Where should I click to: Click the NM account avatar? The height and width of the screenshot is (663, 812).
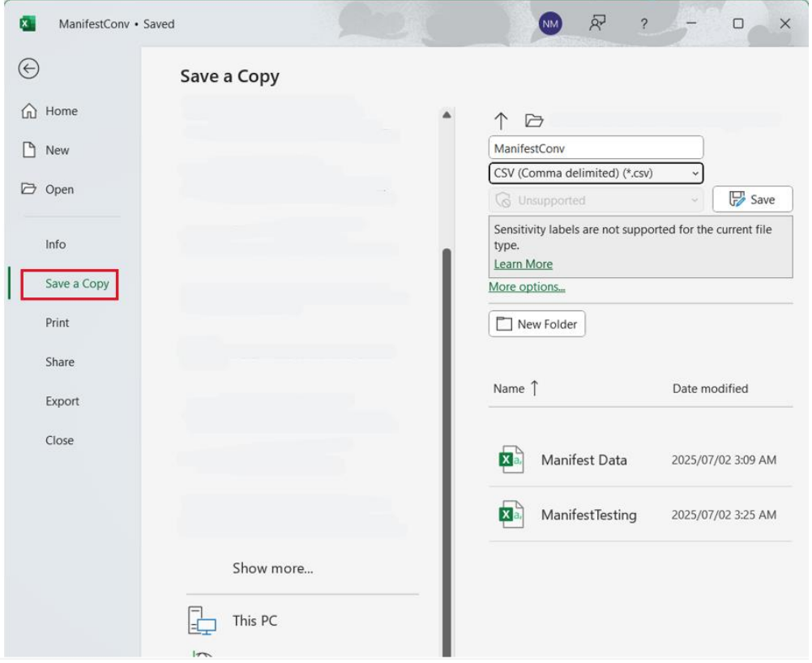550,24
